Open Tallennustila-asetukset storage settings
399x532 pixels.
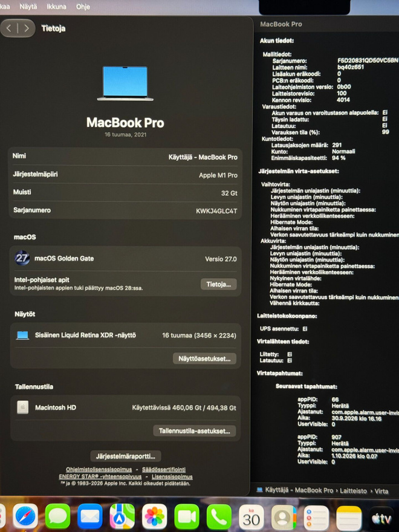[195, 431]
